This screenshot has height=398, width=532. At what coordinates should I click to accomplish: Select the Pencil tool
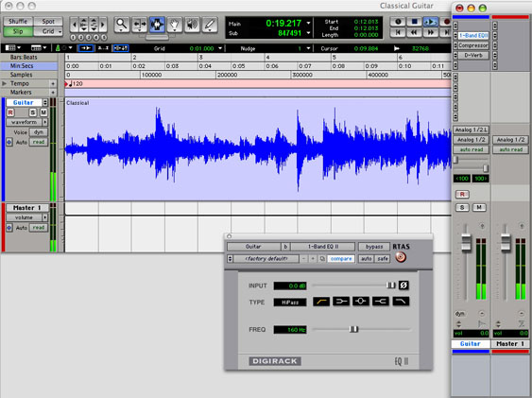click(x=210, y=25)
